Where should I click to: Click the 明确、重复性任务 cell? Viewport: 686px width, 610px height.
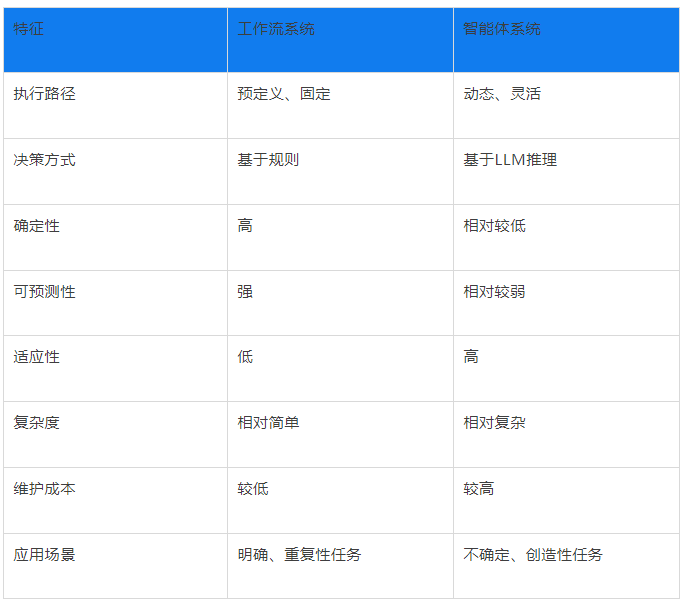340,566
